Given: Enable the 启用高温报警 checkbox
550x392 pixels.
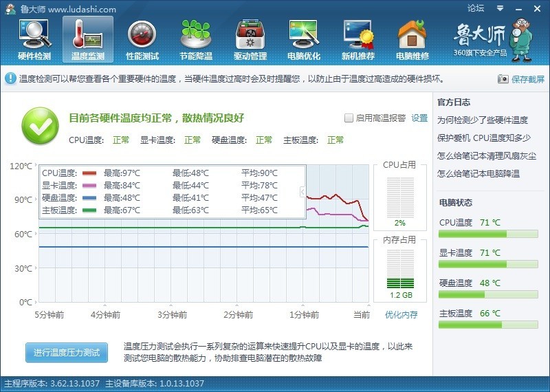Looking at the screenshot, I should [349, 118].
